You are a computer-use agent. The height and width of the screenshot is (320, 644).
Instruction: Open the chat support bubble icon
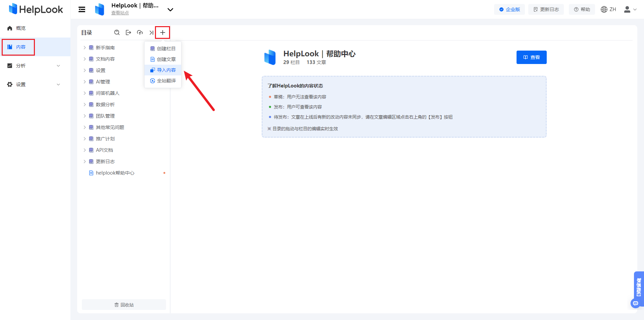click(635, 304)
